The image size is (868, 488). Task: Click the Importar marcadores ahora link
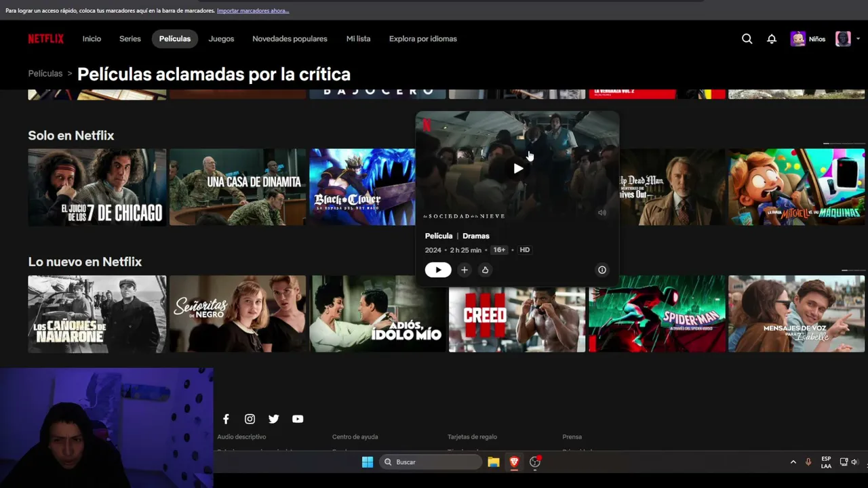pos(253,11)
